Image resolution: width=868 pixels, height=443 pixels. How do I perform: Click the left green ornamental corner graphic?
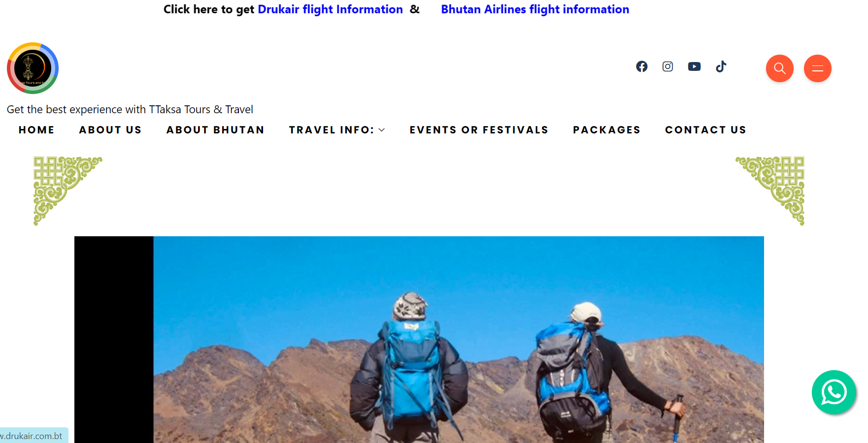(x=67, y=191)
